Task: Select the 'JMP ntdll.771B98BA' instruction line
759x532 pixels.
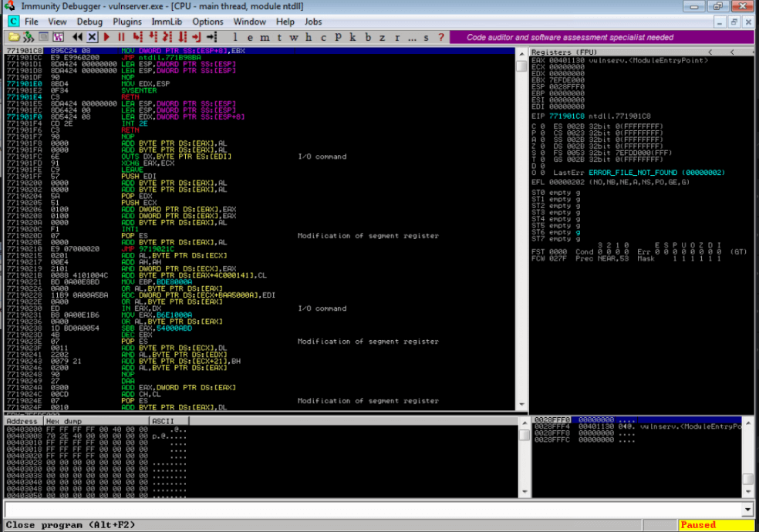Action: click(x=259, y=58)
